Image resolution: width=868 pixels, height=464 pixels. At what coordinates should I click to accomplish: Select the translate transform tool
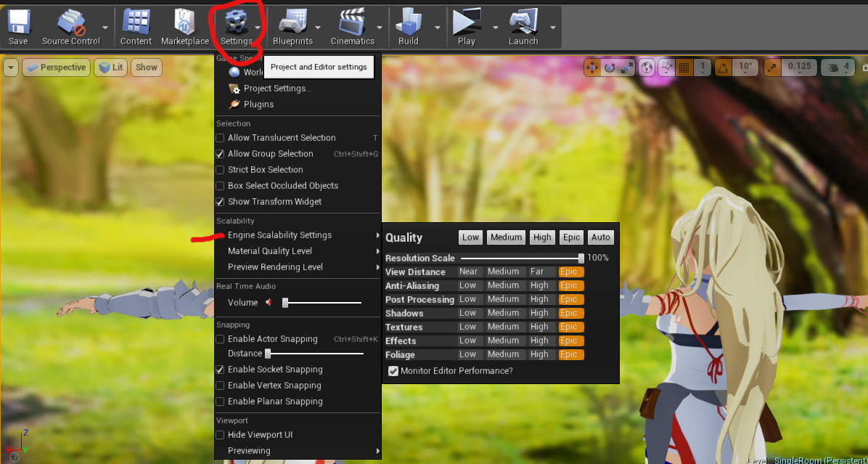click(x=591, y=68)
